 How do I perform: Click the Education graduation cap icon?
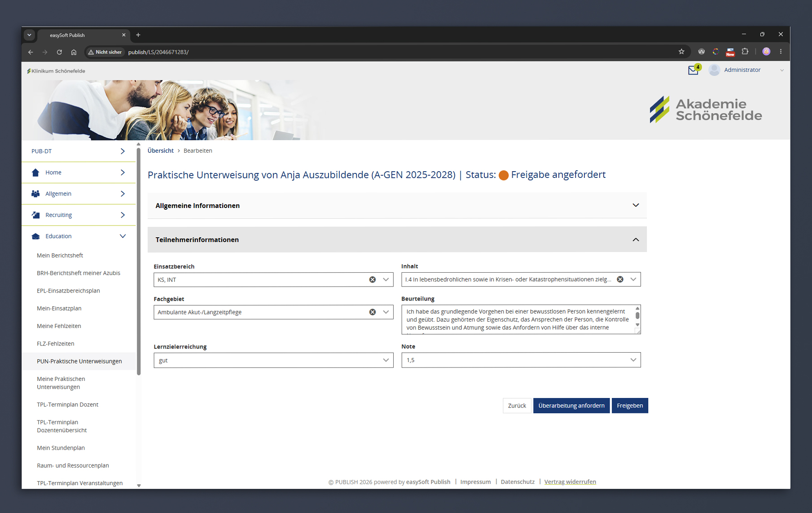[35, 236]
